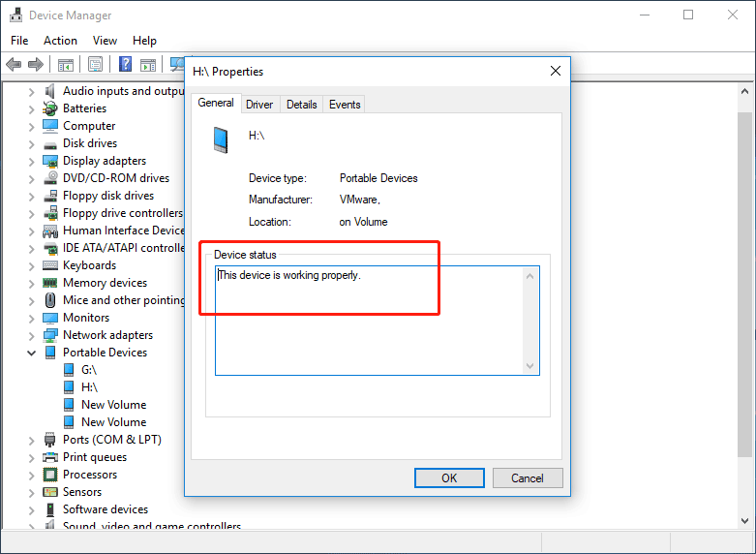
Task: Expand the Processors category
Action: tap(32, 475)
